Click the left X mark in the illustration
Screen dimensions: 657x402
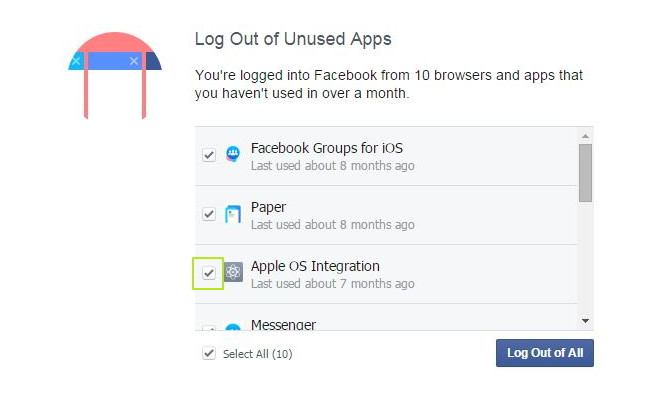[x=76, y=62]
